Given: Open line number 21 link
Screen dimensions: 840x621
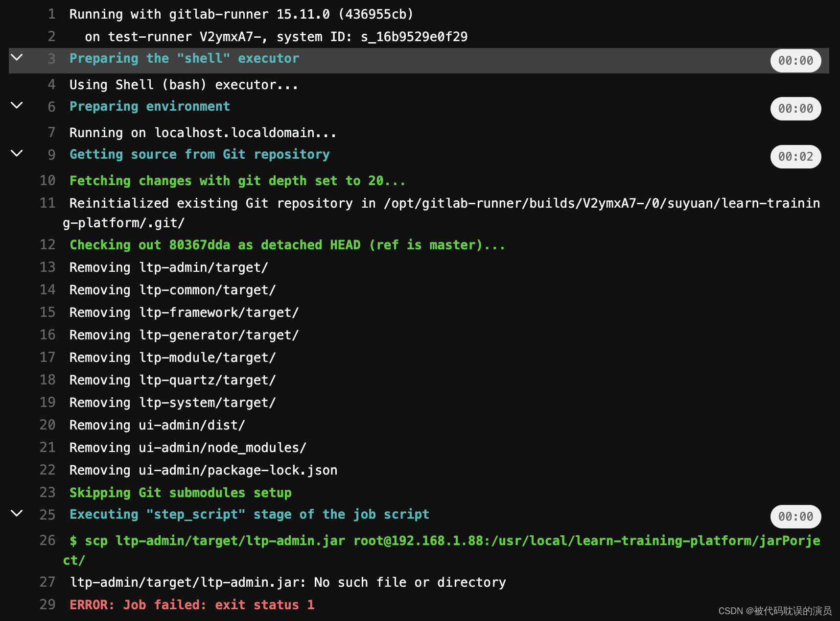Looking at the screenshot, I should click(x=47, y=448).
